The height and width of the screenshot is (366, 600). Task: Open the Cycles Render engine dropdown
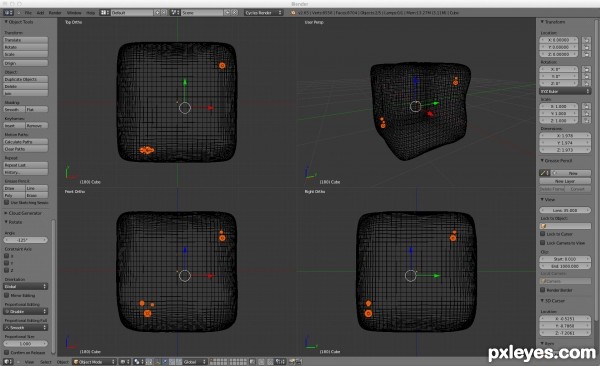coord(263,13)
